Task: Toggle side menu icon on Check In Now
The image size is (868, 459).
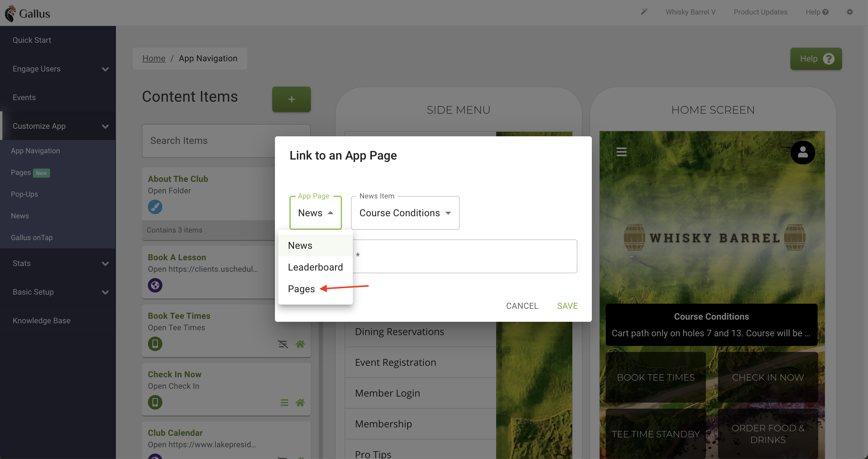Action: point(284,403)
